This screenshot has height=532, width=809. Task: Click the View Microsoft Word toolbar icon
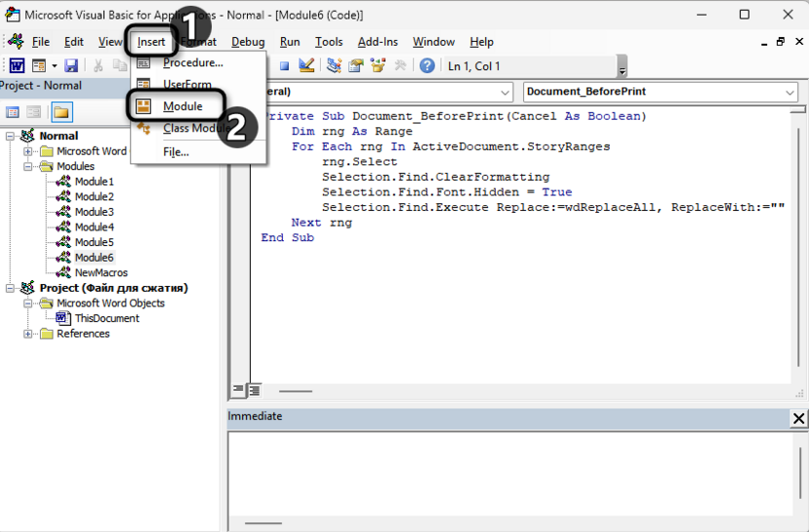(17, 66)
